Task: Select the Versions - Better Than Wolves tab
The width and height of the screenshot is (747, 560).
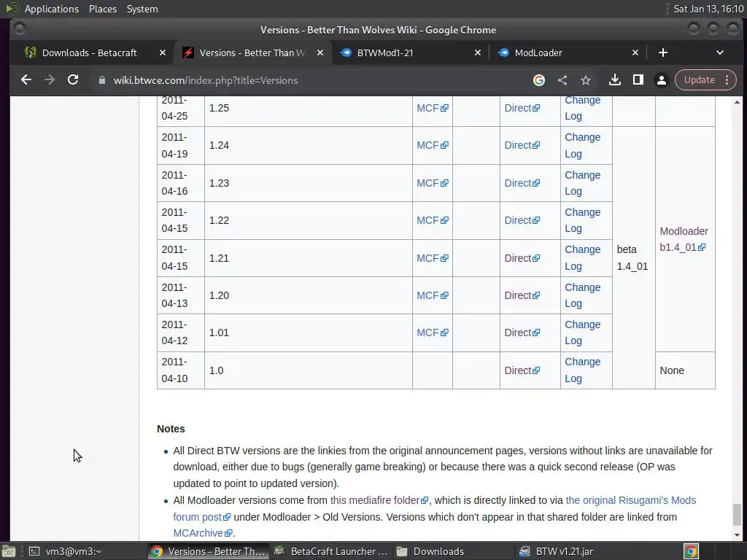Action: tap(251, 52)
